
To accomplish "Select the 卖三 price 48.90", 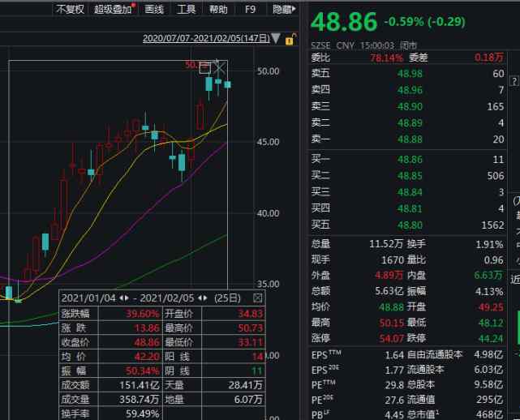I will (410, 107).
